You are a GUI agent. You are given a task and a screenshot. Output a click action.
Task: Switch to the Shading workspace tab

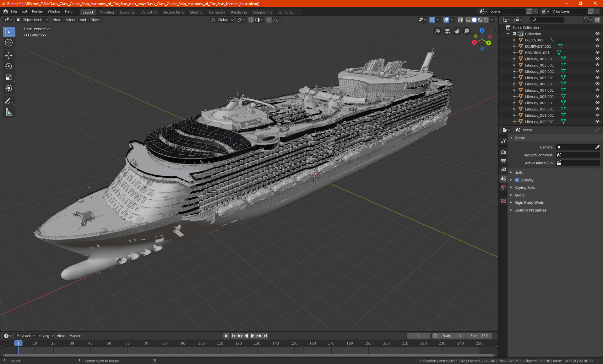(x=196, y=12)
